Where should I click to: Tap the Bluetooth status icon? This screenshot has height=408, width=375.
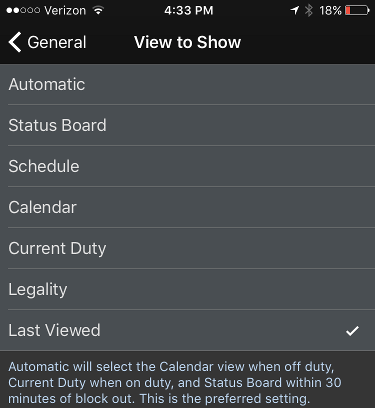[x=309, y=10]
